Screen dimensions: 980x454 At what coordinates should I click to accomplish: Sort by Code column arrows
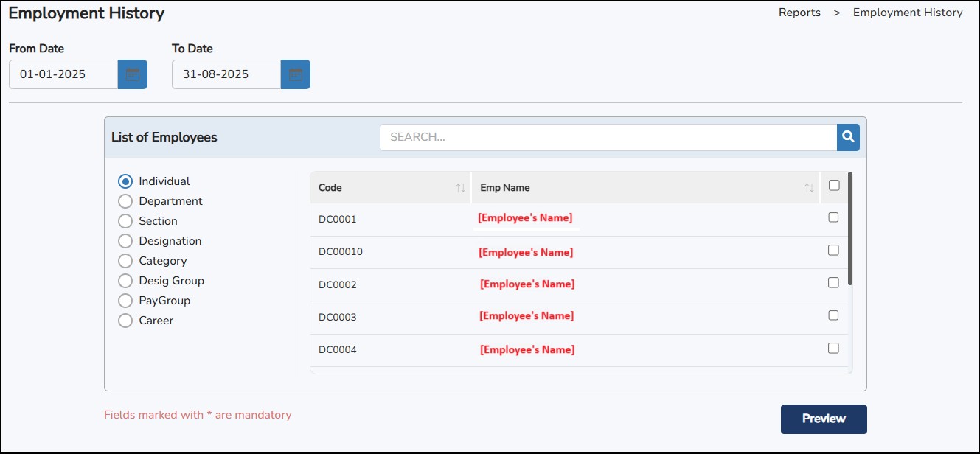(461, 188)
